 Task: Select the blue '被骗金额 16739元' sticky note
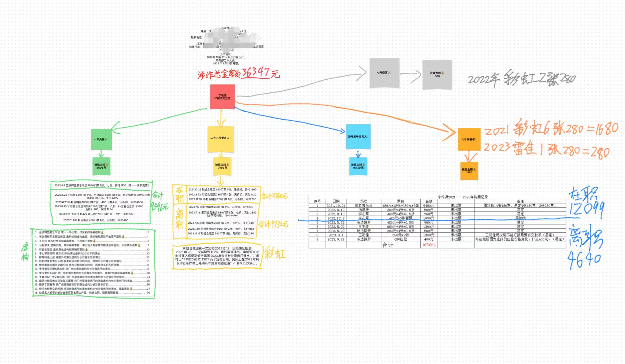click(x=358, y=166)
